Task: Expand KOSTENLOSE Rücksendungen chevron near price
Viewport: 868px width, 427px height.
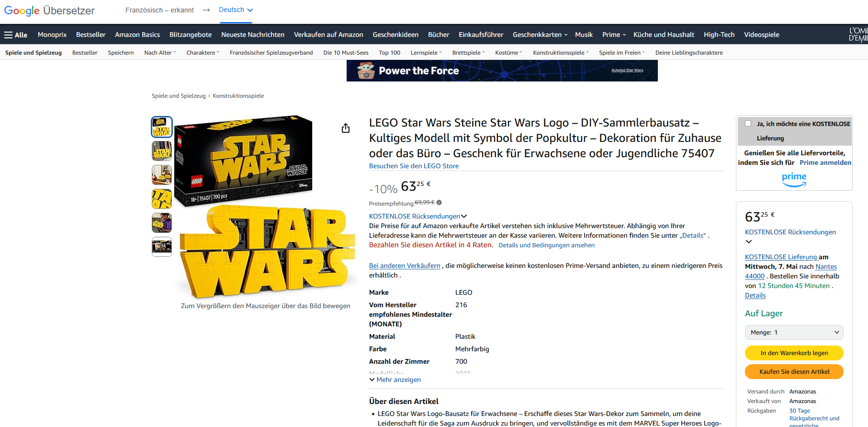Action: click(x=463, y=217)
